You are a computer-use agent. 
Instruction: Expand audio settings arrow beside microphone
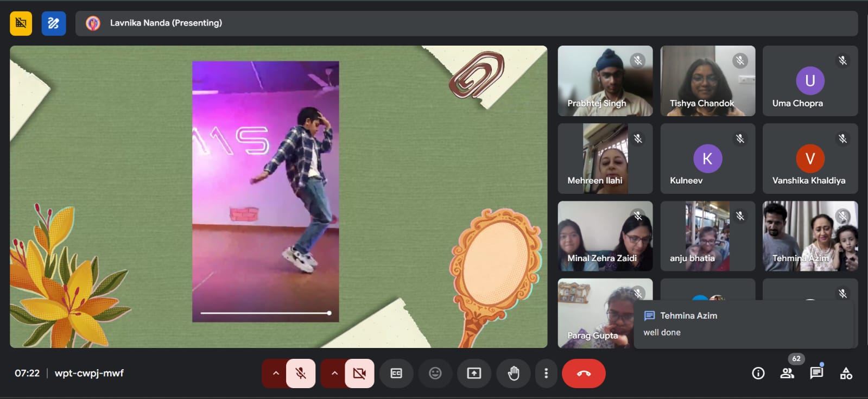275,373
